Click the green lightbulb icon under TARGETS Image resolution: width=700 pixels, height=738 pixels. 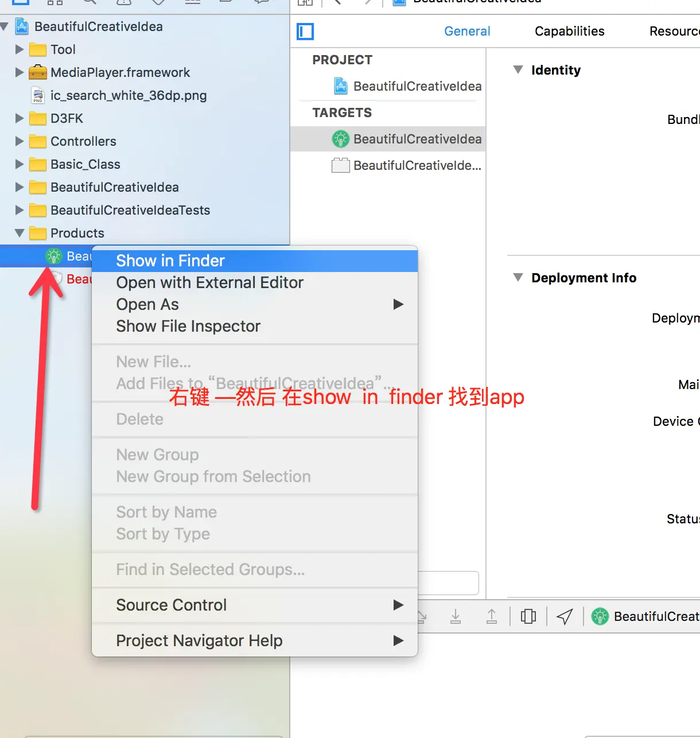341,139
